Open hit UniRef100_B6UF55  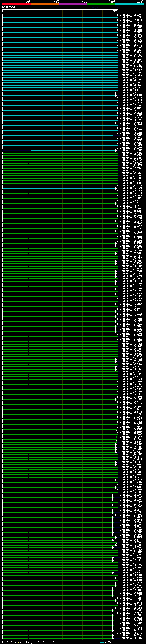(131, 42)
